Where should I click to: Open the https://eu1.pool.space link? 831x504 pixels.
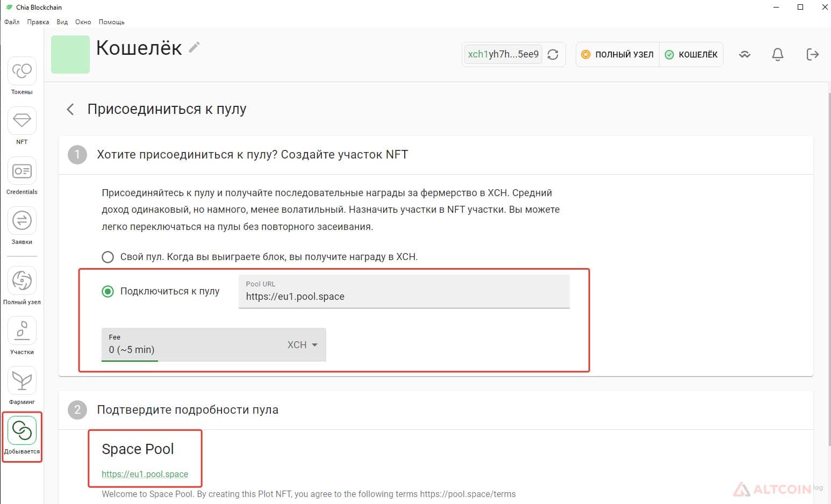tap(145, 474)
